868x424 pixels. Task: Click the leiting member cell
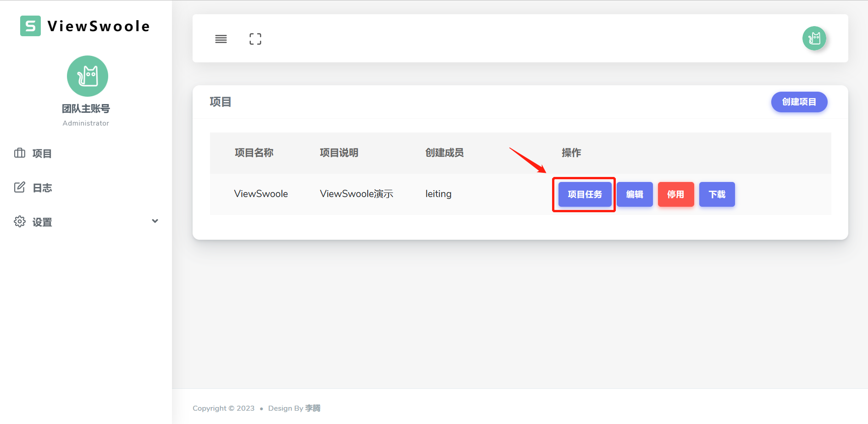(x=438, y=194)
